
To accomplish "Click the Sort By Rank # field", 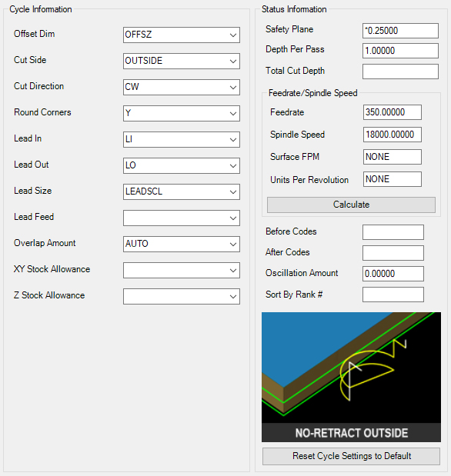I will [x=393, y=295].
